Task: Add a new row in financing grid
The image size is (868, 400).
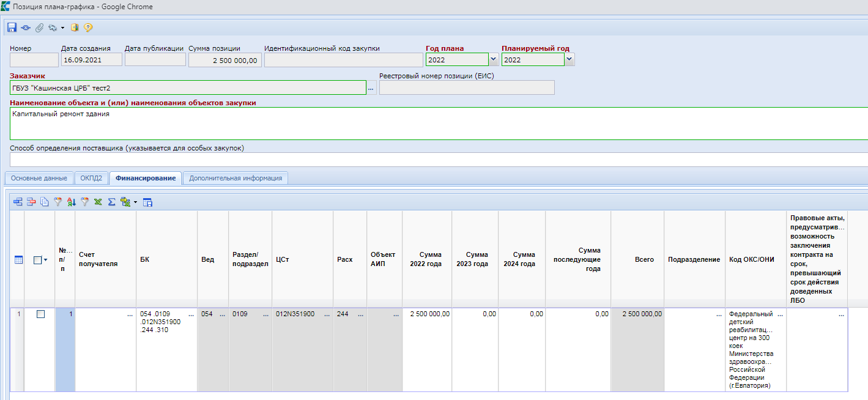Action: pos(18,202)
